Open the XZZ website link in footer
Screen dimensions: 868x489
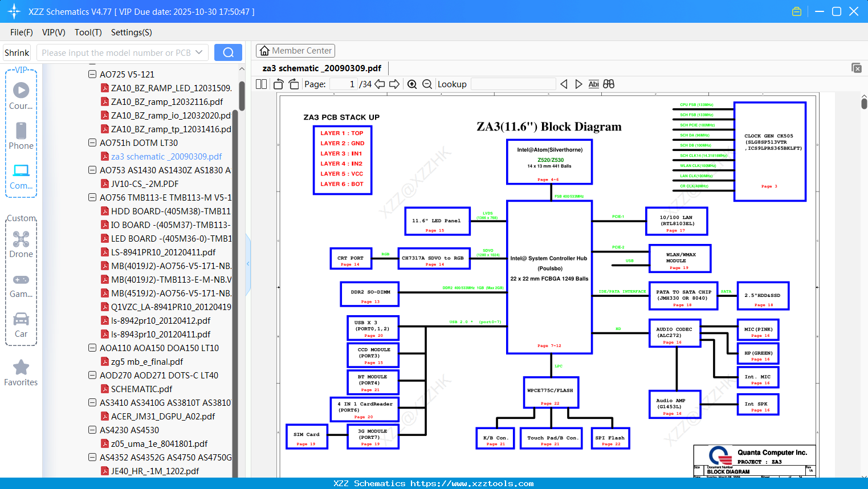[472, 483]
